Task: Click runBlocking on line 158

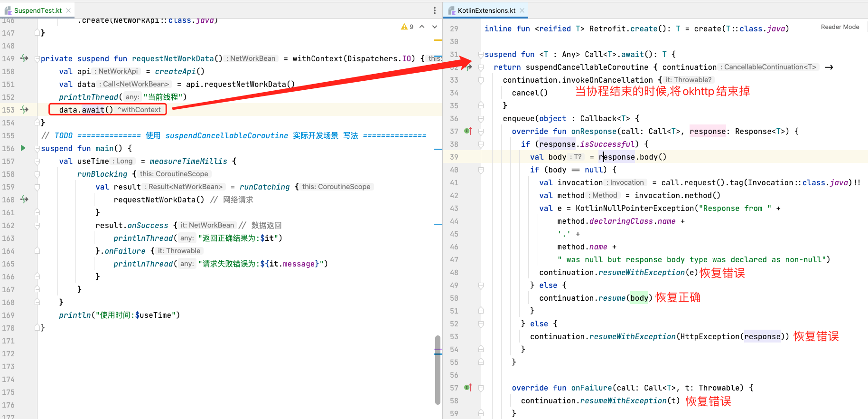Action: (102, 174)
